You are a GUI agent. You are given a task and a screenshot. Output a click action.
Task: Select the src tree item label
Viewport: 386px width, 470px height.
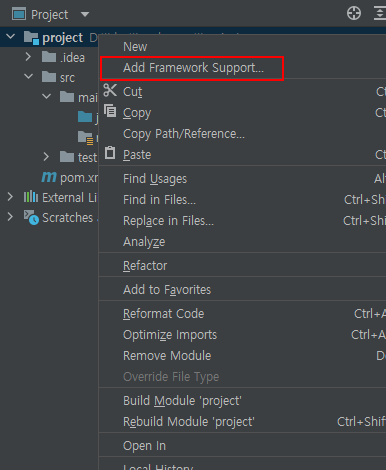coord(67,78)
